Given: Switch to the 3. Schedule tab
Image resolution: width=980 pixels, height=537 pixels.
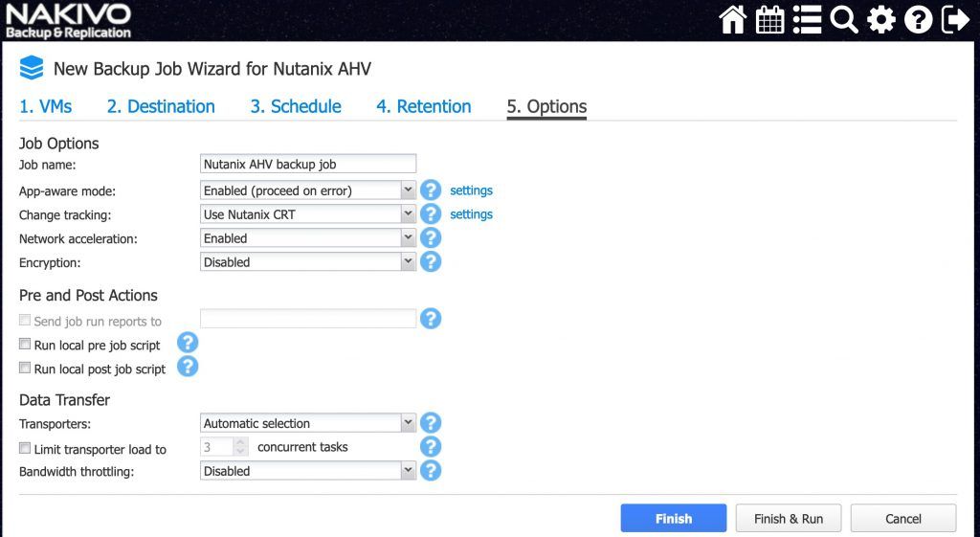Looking at the screenshot, I should click(296, 106).
